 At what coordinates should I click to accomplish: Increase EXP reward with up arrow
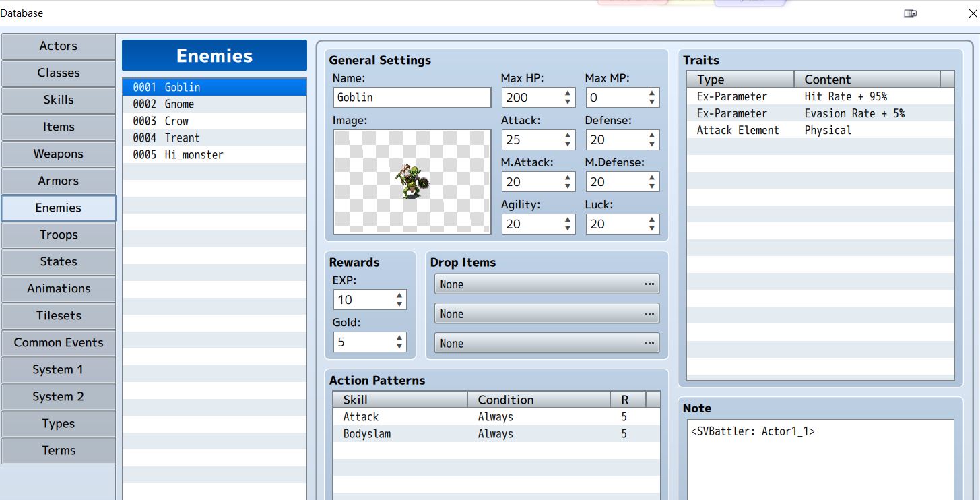tap(399, 295)
